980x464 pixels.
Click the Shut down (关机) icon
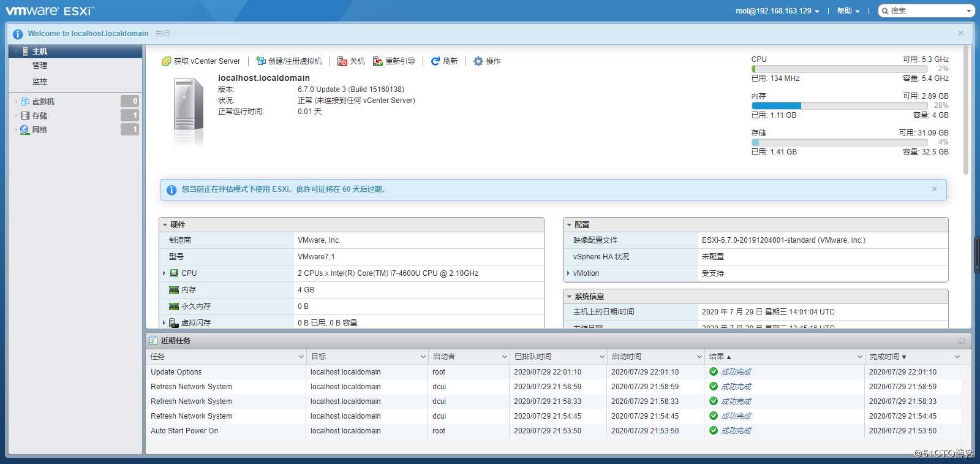342,61
